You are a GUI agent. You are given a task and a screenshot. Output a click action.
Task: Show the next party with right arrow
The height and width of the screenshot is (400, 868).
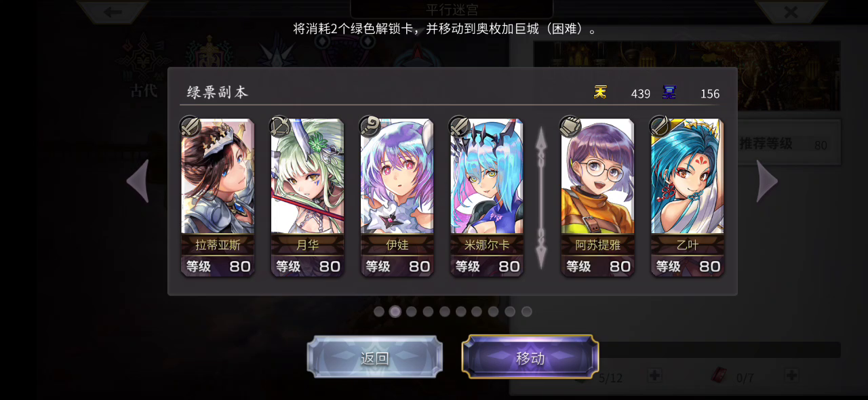767,181
